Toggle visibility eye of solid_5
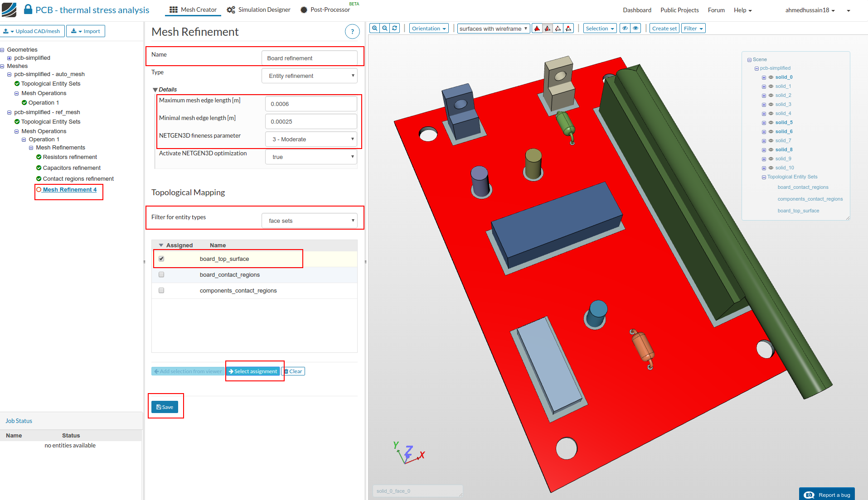The image size is (868, 500). [x=771, y=122]
